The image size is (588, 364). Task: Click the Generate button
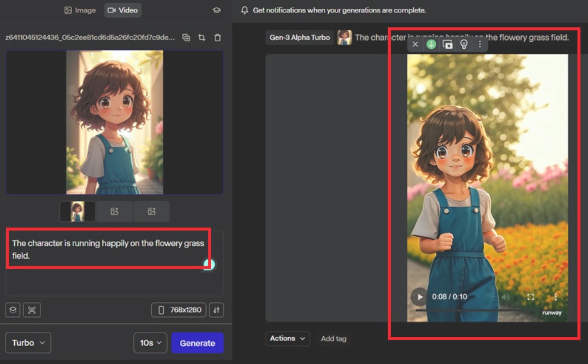[x=197, y=343]
